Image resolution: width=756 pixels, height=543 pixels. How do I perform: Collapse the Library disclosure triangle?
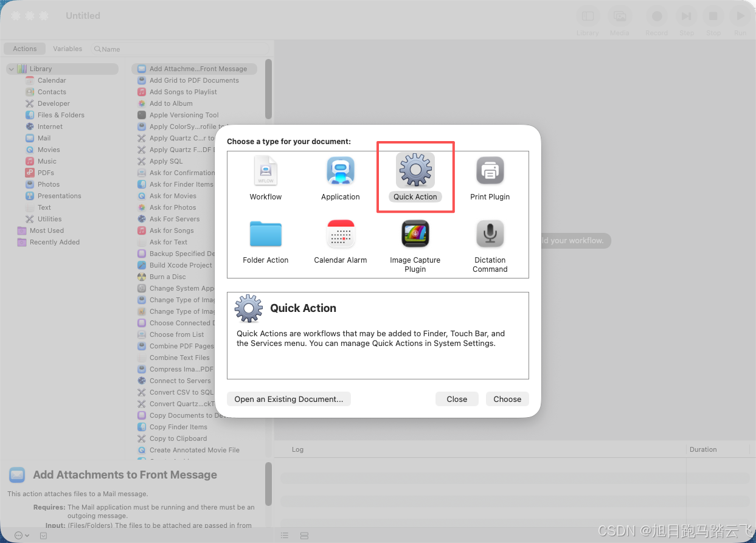[x=11, y=69]
